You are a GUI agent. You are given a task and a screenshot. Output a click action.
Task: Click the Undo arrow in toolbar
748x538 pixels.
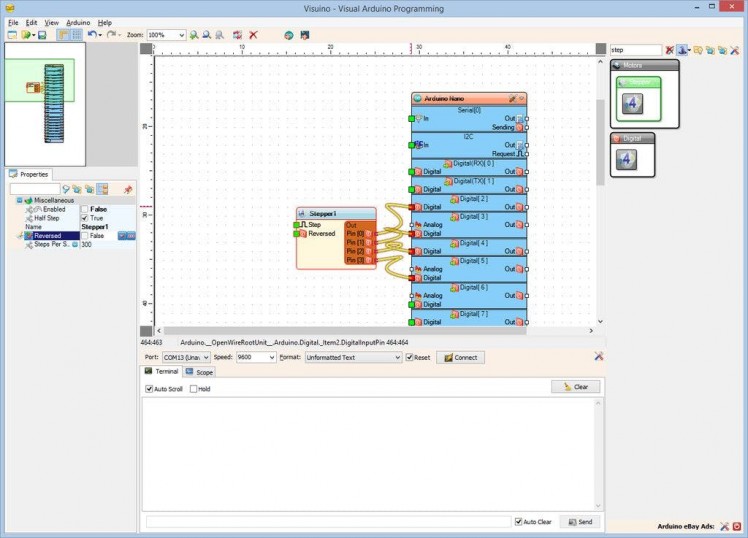point(92,35)
